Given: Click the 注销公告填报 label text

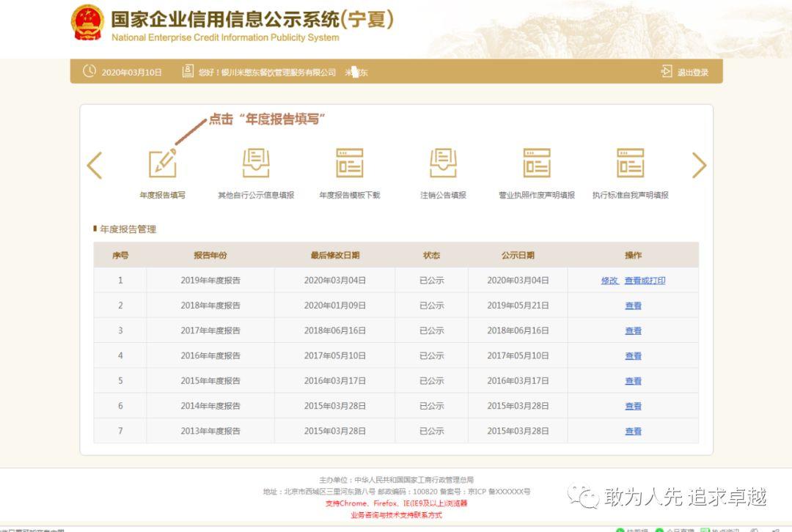Looking at the screenshot, I should click(x=443, y=196).
